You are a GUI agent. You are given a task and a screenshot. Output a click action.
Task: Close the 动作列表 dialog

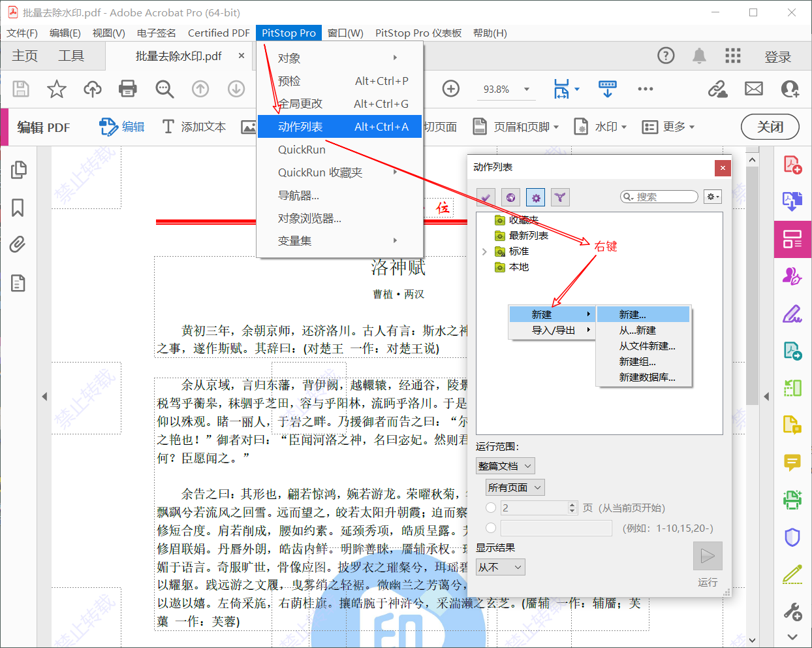pyautogui.click(x=723, y=168)
